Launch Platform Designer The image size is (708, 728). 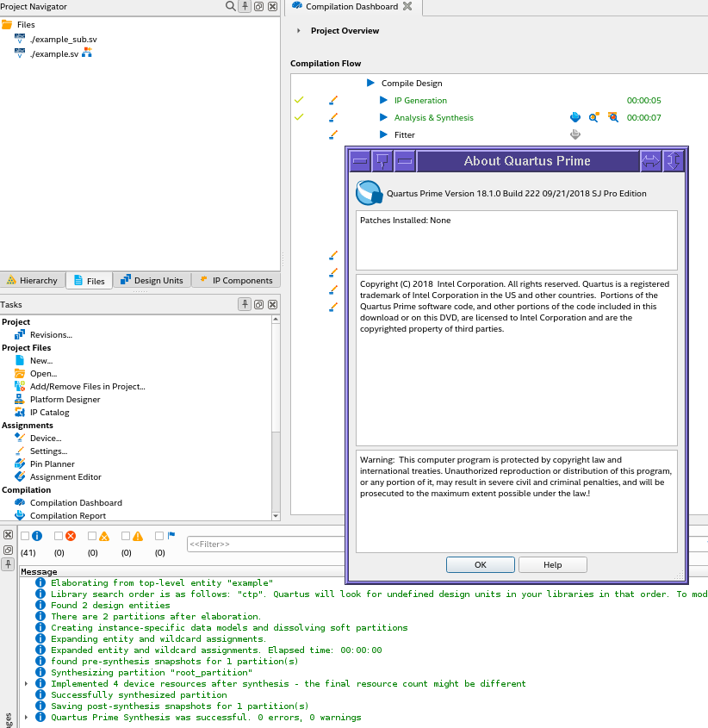point(65,400)
